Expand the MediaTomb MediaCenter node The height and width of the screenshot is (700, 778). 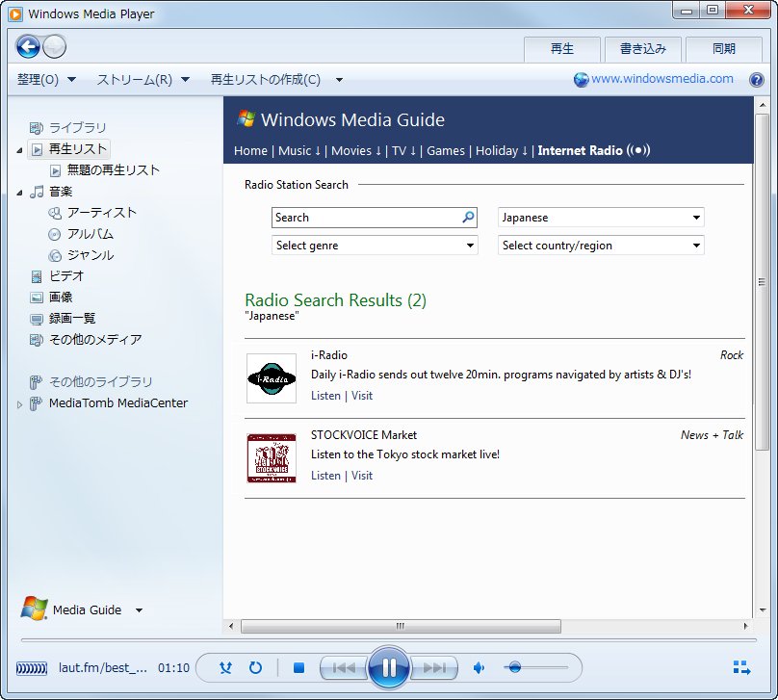click(19, 404)
